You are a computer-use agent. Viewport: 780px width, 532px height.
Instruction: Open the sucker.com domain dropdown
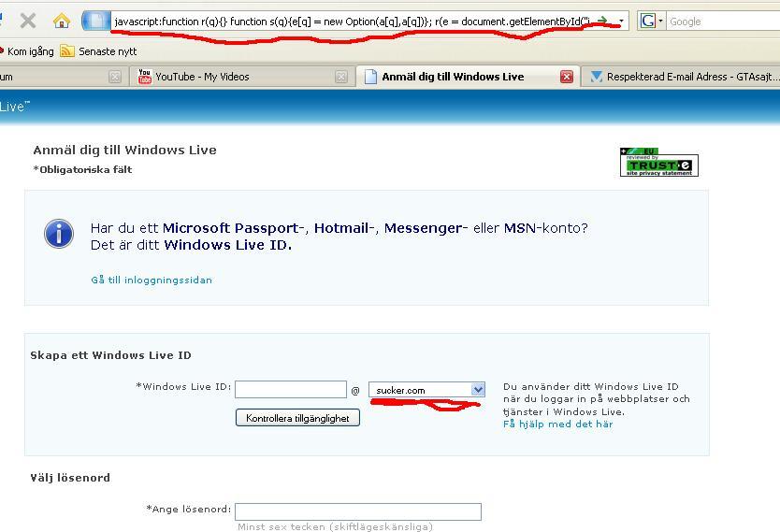tap(426, 390)
